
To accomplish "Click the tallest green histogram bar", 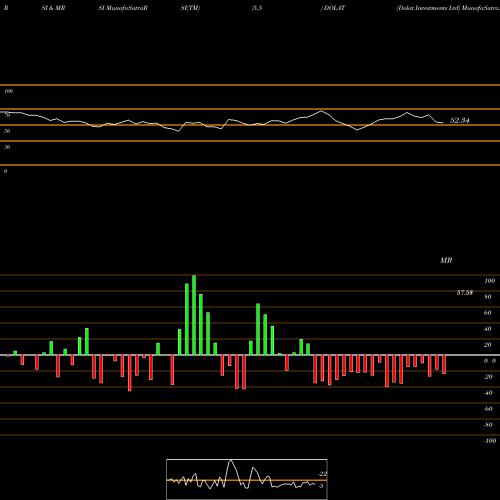I will tap(194, 315).
